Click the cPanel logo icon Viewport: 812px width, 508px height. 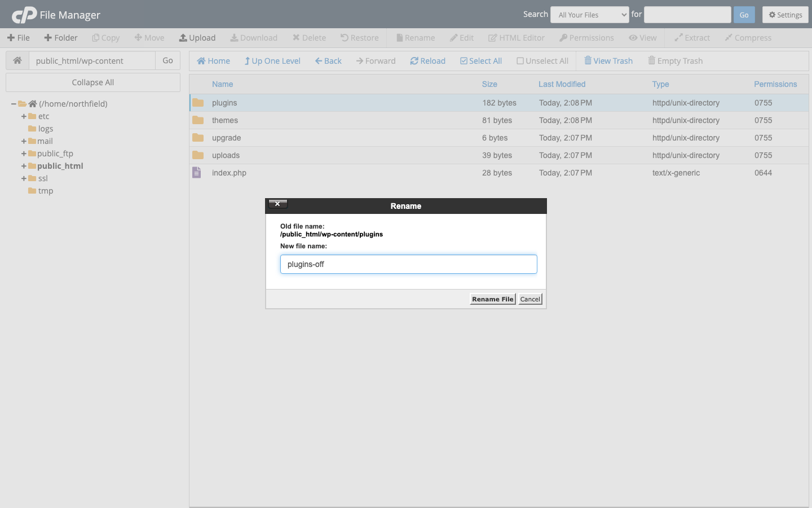tap(24, 15)
